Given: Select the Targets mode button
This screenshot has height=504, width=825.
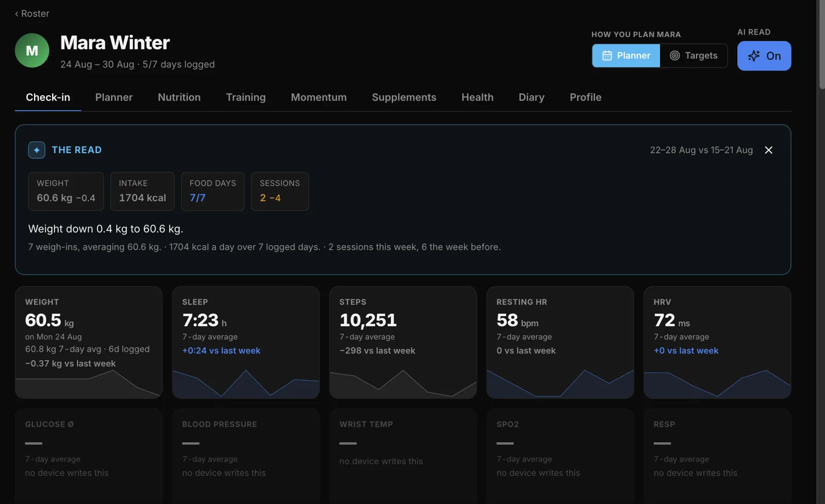Looking at the screenshot, I should point(694,56).
